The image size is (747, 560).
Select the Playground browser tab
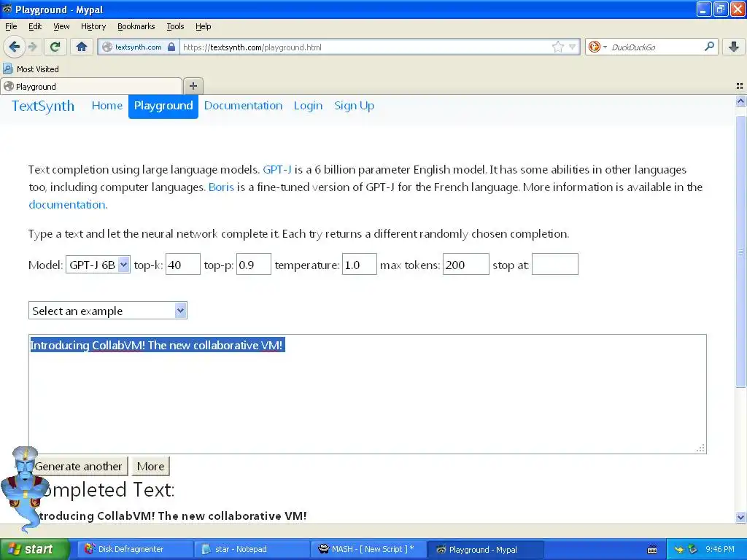click(x=91, y=86)
